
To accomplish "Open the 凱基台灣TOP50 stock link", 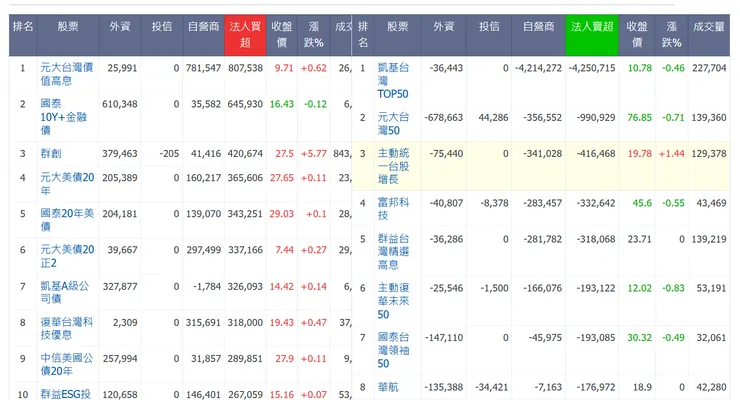I will tap(397, 80).
